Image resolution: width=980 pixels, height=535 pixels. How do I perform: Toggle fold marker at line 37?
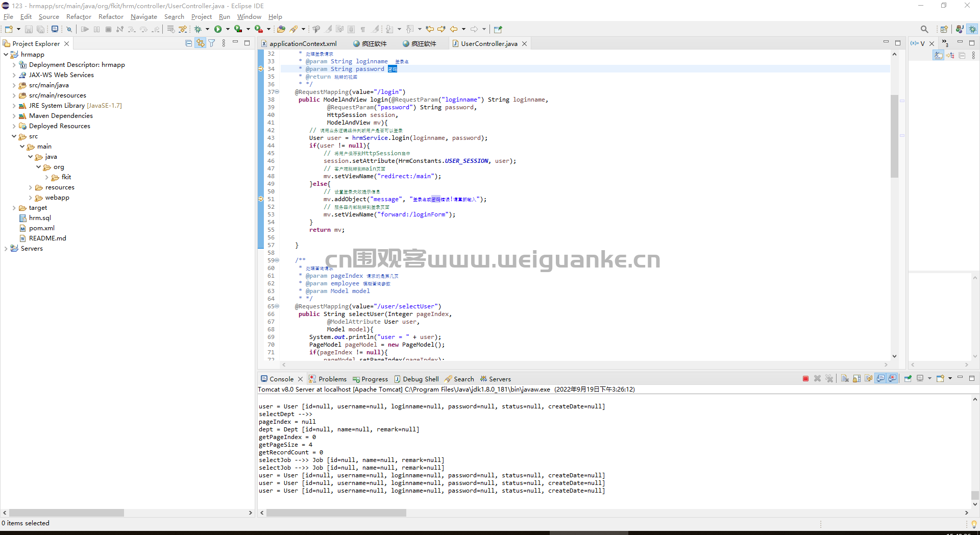point(277,92)
